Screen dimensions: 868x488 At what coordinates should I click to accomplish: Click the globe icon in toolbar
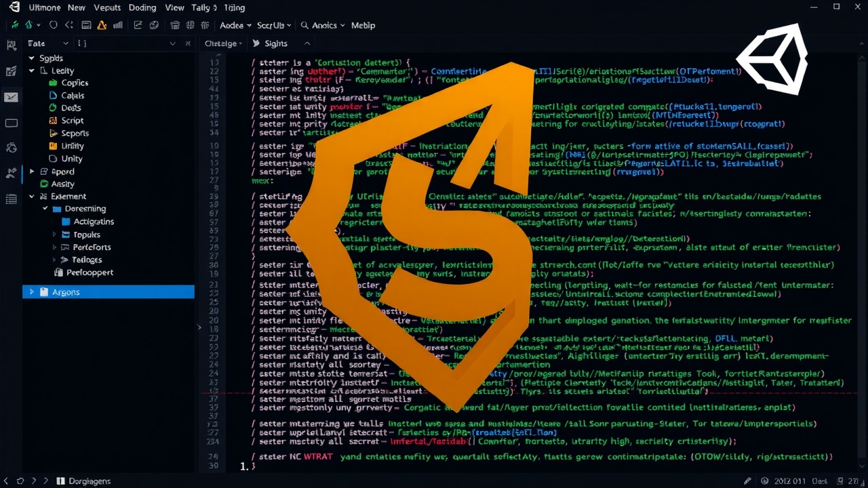[154, 25]
